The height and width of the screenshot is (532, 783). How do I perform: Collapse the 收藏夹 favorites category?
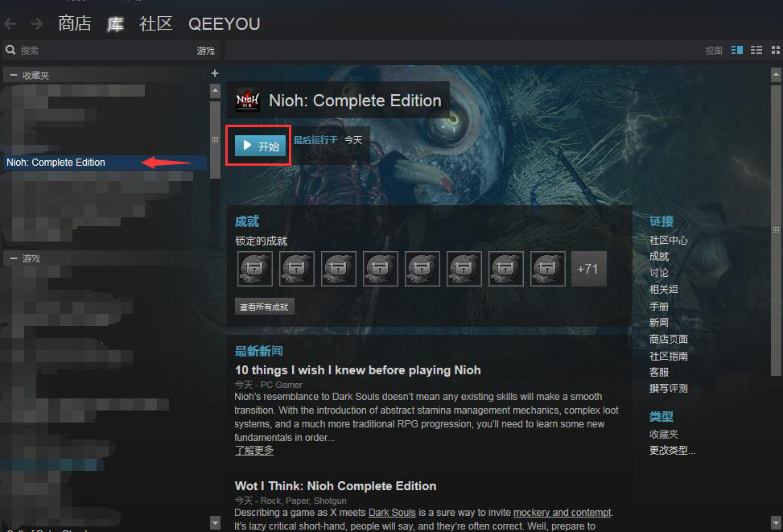tap(14, 75)
